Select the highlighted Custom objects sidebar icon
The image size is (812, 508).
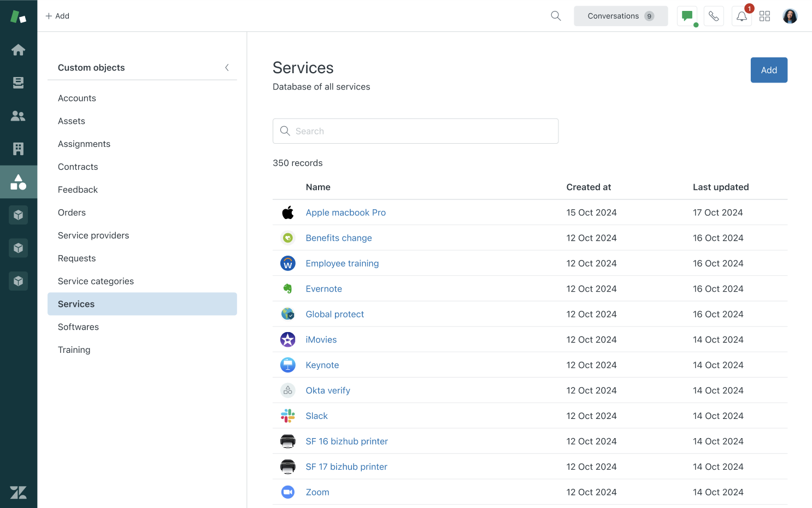18,181
